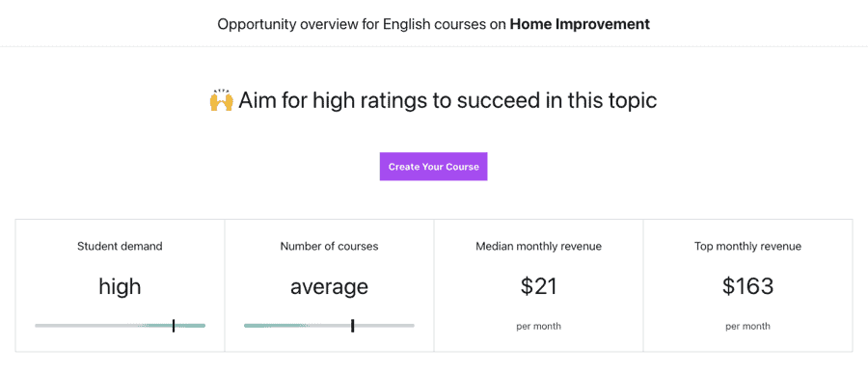
Task: Click 'per month' under median revenue
Action: pyautogui.click(x=538, y=326)
